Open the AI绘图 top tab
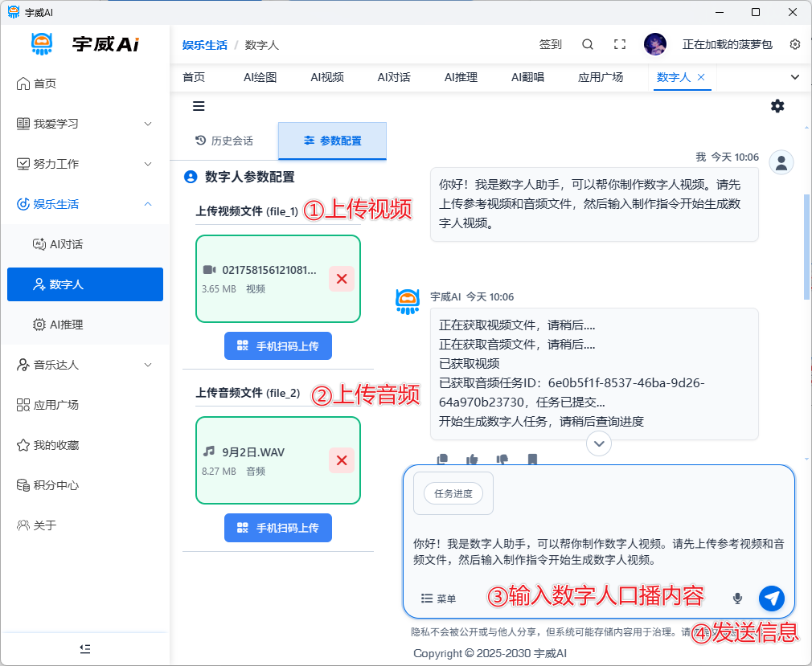The width and height of the screenshot is (812, 666). click(x=260, y=77)
